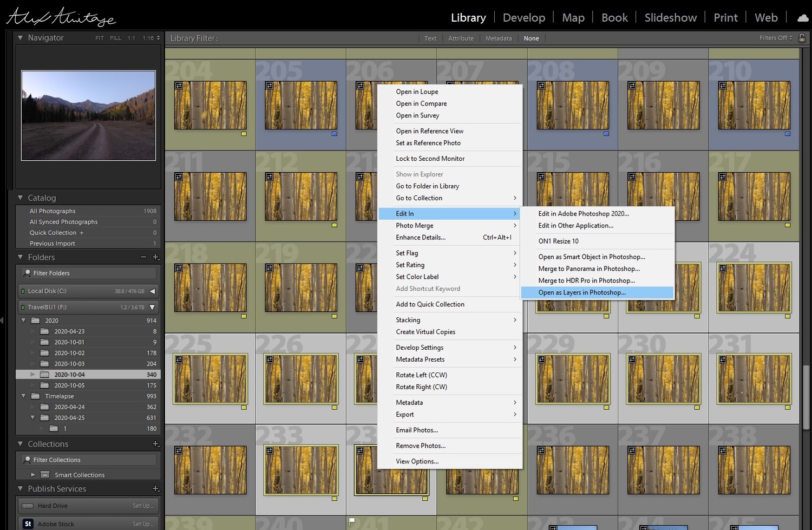
Task: Select the 2020-10-03 folder
Action: click(x=69, y=364)
